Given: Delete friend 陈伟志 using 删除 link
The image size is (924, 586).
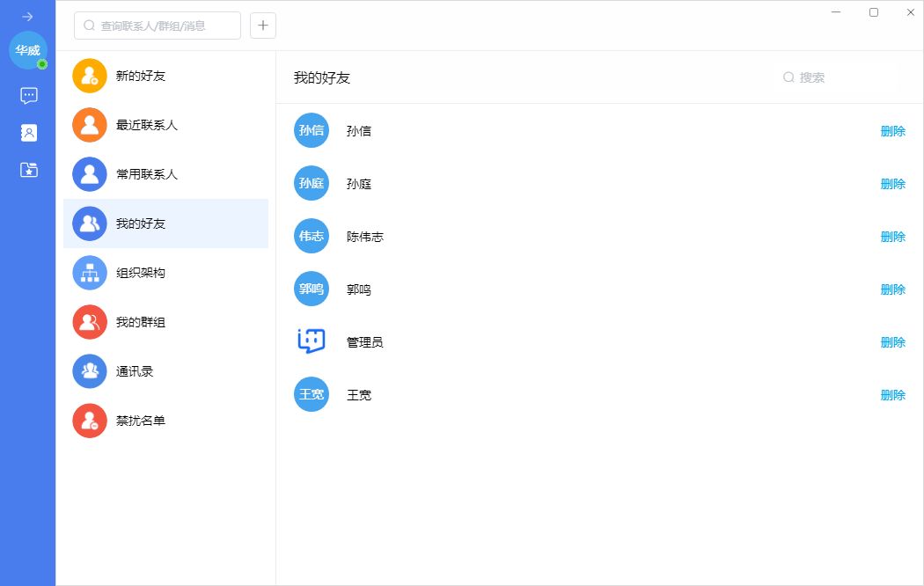Looking at the screenshot, I should (892, 237).
